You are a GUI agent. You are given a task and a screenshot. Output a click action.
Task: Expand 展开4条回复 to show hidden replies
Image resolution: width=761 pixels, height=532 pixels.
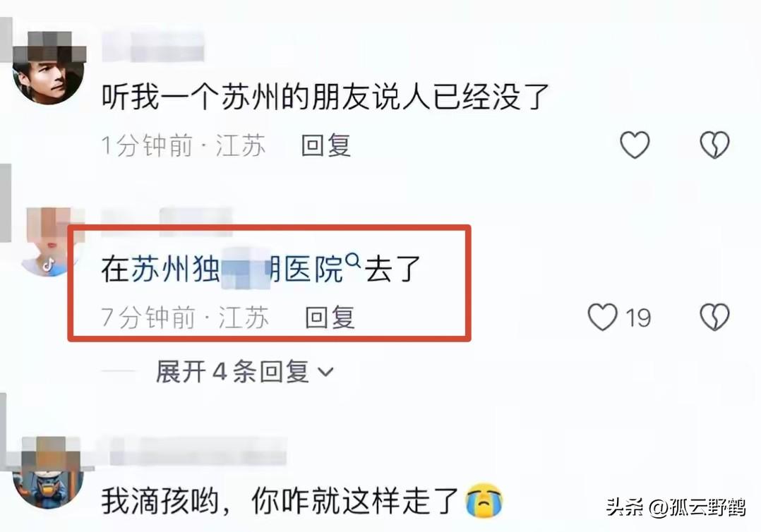point(244,372)
